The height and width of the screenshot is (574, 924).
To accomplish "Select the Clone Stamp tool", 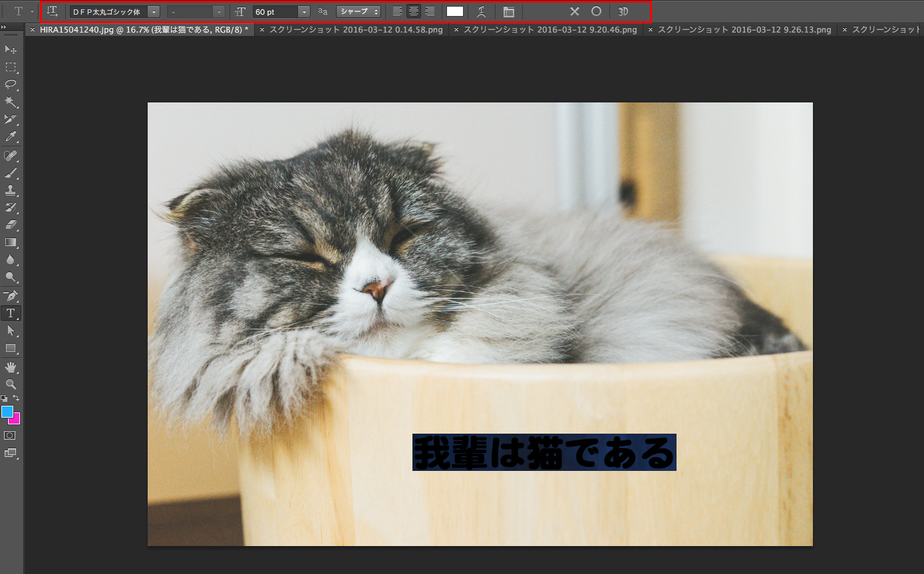I will [11, 190].
